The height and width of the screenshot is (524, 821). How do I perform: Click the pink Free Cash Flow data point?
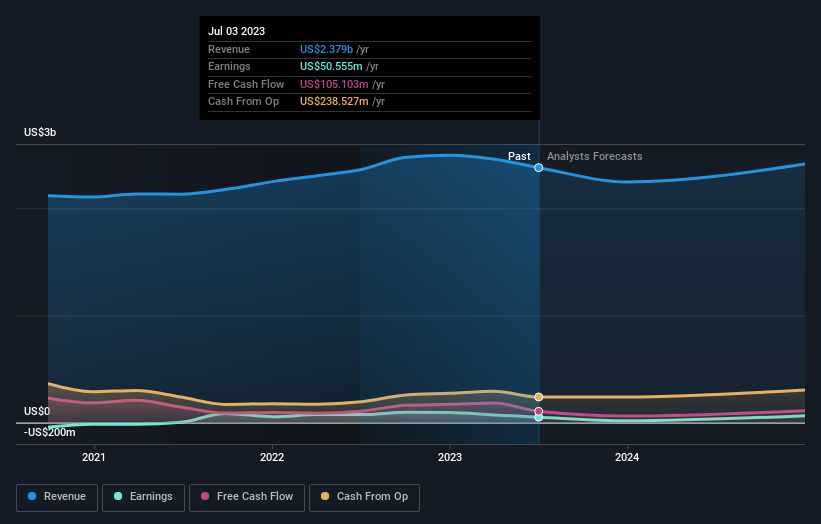point(538,411)
